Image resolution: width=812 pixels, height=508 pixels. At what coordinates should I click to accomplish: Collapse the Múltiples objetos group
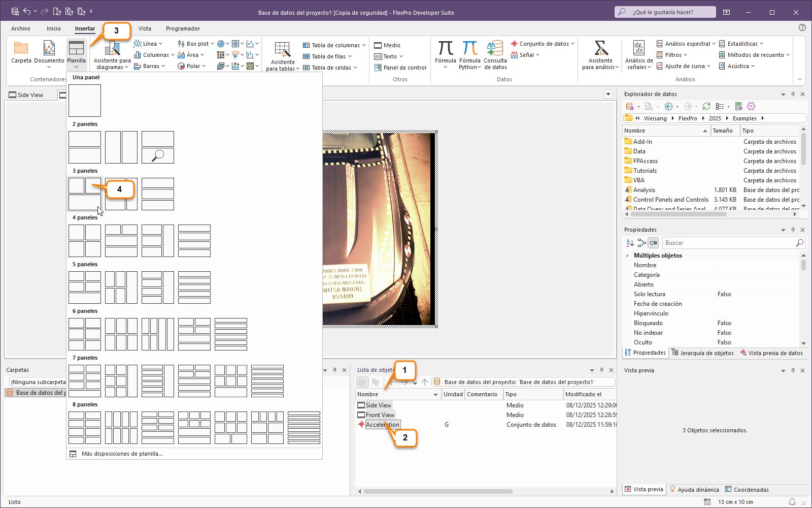[x=627, y=256]
